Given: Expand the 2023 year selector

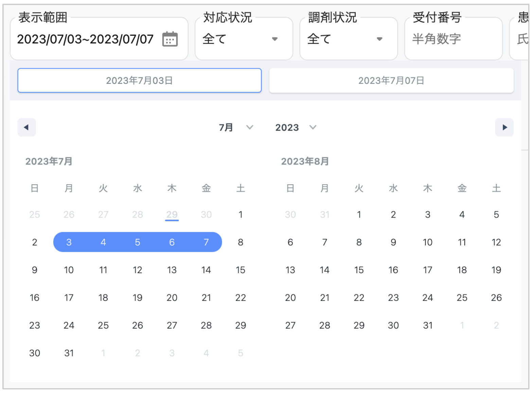Looking at the screenshot, I should click(x=296, y=127).
